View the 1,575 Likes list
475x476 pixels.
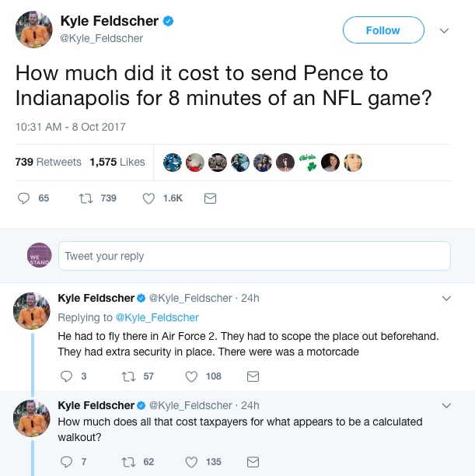pyautogui.click(x=117, y=162)
